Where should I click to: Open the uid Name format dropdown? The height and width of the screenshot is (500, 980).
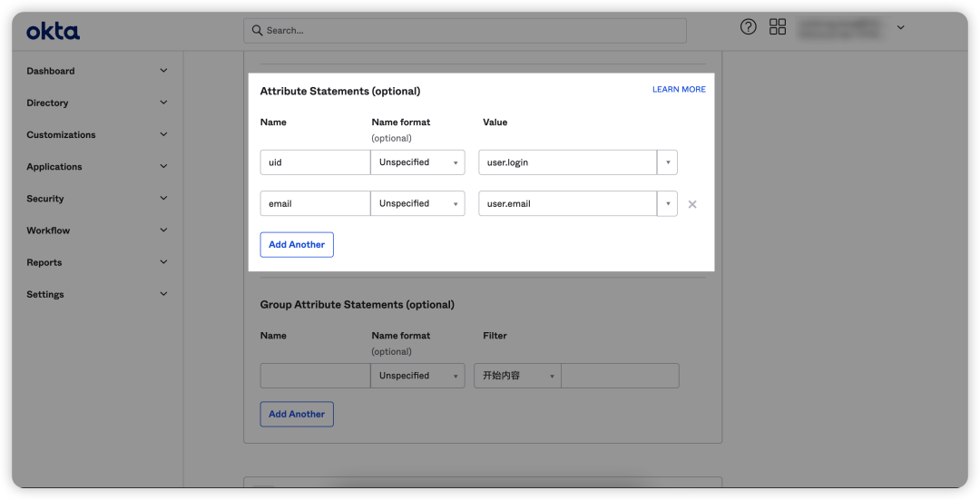tap(417, 162)
